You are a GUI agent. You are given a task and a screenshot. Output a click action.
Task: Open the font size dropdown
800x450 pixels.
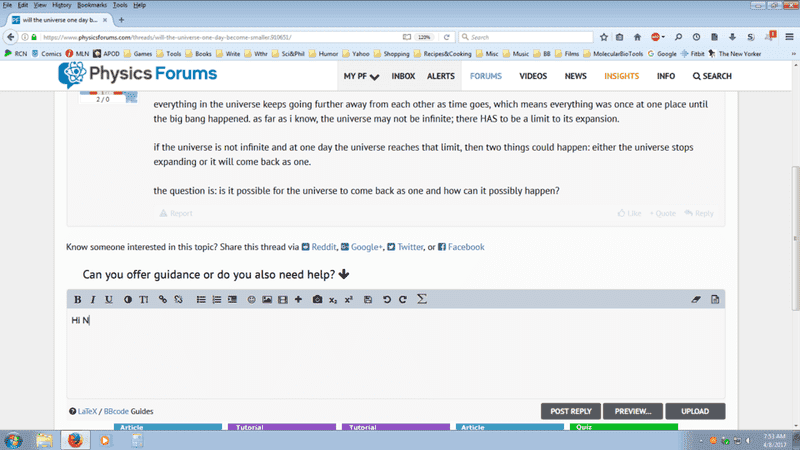pos(144,300)
